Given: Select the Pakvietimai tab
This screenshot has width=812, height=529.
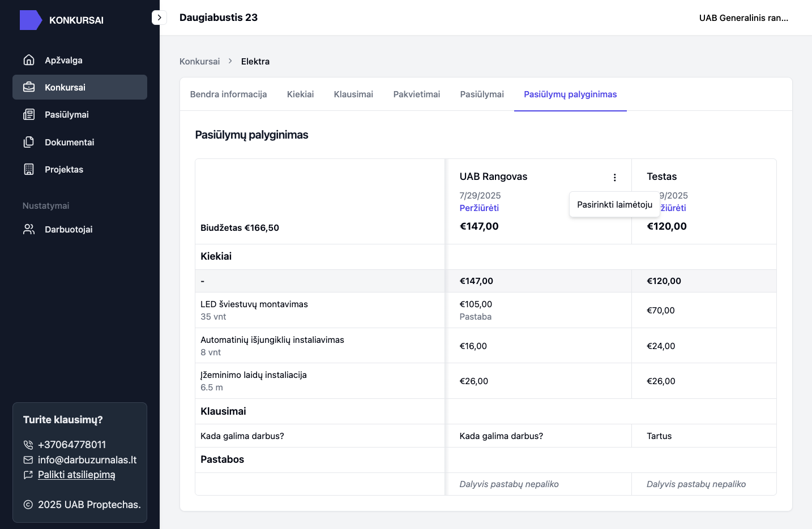Looking at the screenshot, I should [x=416, y=94].
